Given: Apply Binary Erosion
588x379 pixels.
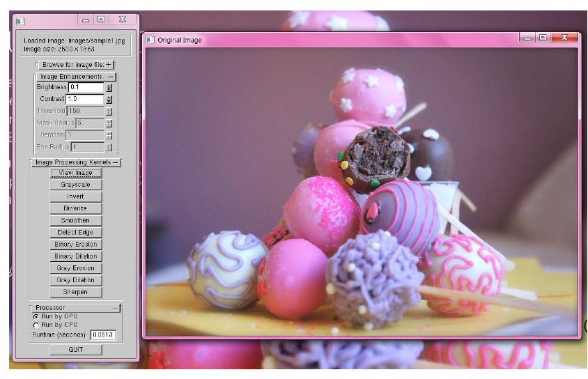Looking at the screenshot, I should (x=76, y=245).
